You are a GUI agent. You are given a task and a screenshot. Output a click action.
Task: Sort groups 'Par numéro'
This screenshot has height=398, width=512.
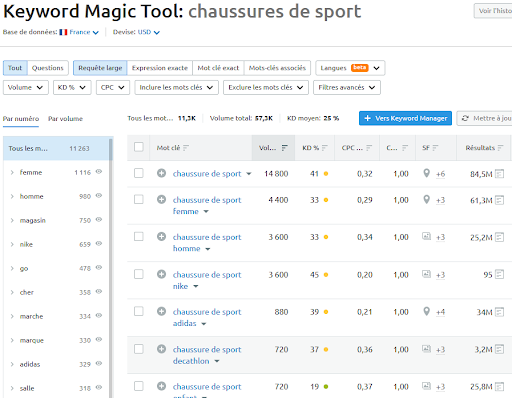21,119
